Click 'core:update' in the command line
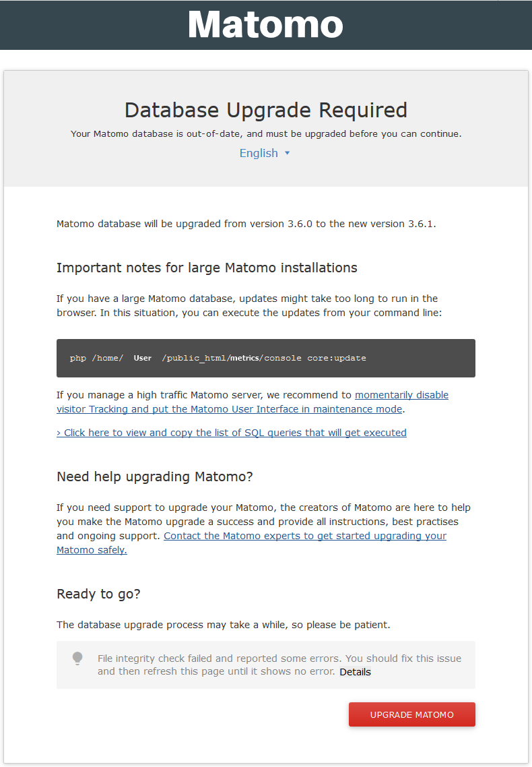532x767 pixels. click(337, 358)
